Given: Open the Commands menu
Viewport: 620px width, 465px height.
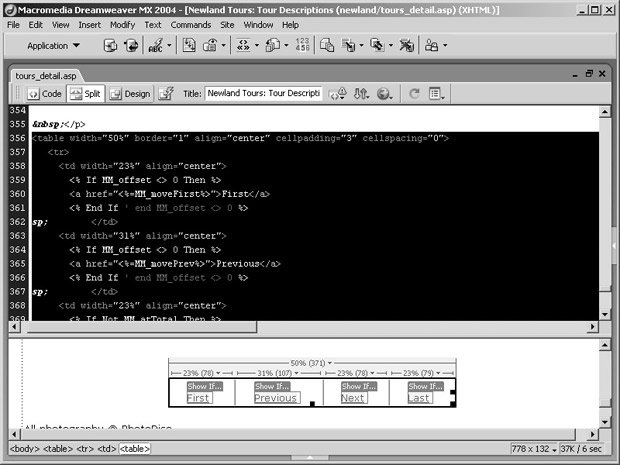Looking at the screenshot, I should click(191, 25).
